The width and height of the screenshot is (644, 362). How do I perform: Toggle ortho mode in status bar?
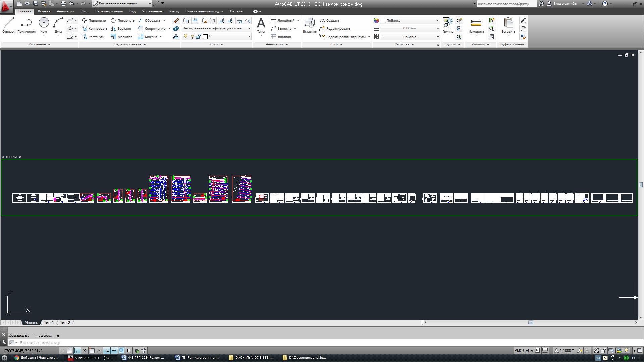tap(77, 350)
